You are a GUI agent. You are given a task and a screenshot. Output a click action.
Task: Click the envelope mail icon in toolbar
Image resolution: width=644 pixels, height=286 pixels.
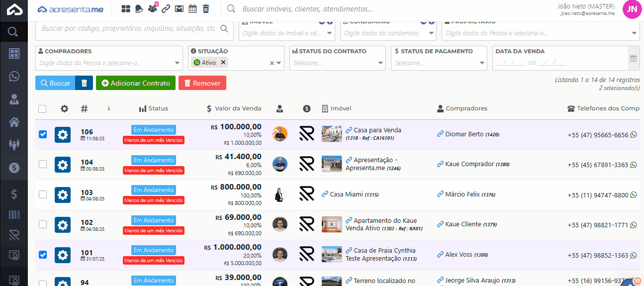[179, 8]
